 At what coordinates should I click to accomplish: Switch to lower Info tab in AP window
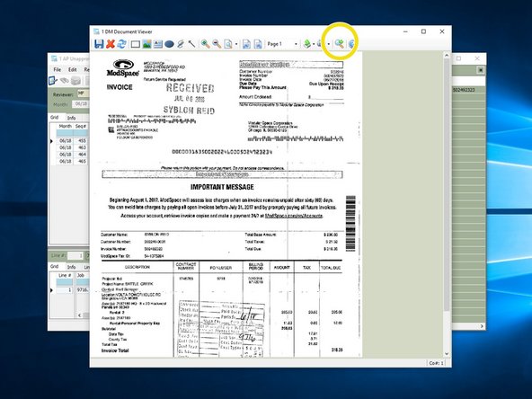[x=71, y=267]
